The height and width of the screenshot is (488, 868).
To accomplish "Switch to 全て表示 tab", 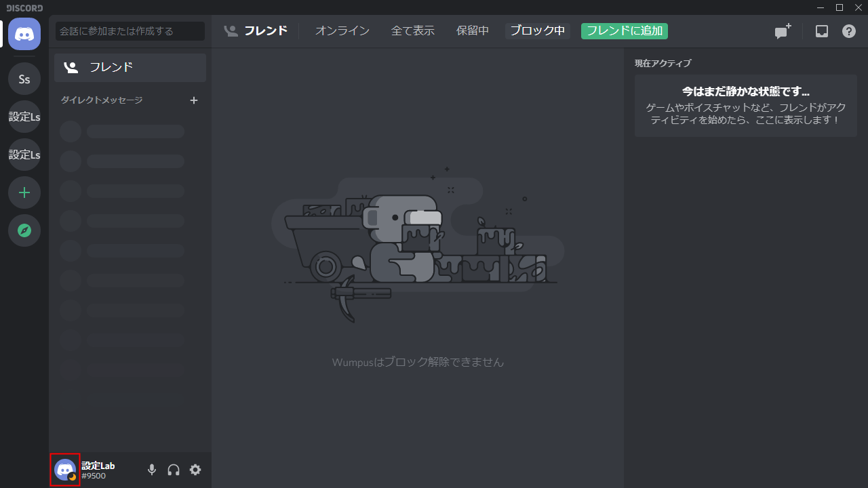I will coord(413,31).
